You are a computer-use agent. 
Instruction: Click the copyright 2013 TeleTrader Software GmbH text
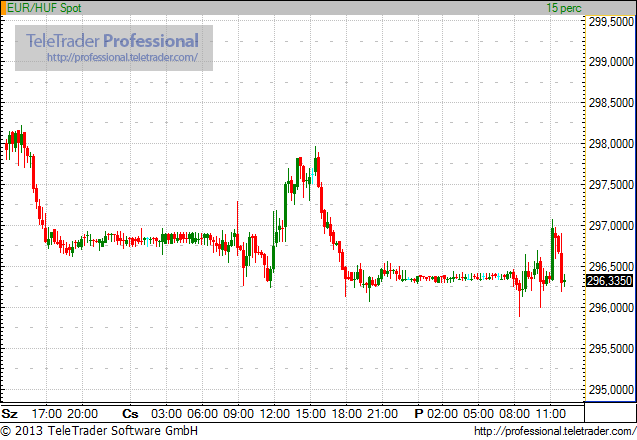[x=99, y=431]
